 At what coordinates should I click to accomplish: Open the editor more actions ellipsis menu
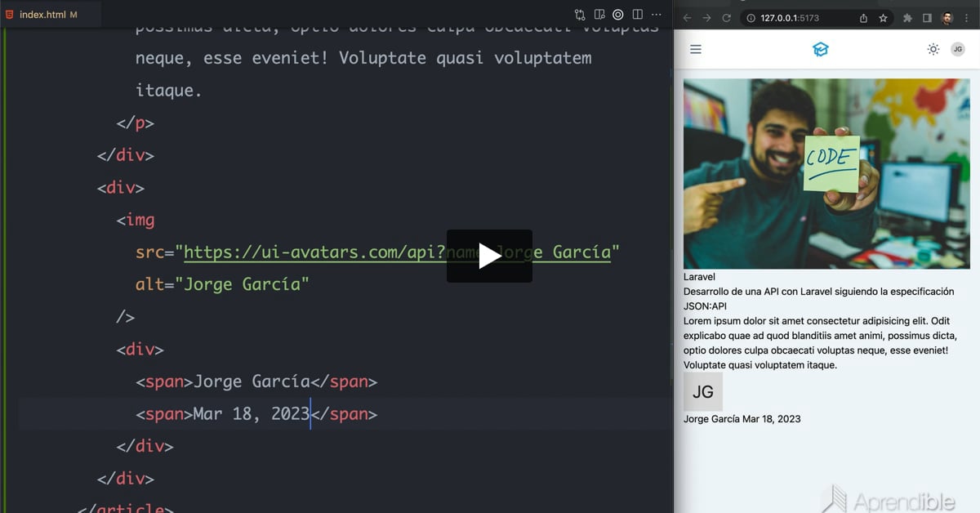657,15
